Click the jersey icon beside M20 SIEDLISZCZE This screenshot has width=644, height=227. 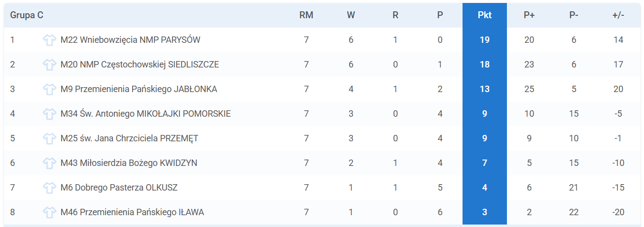pos(49,65)
